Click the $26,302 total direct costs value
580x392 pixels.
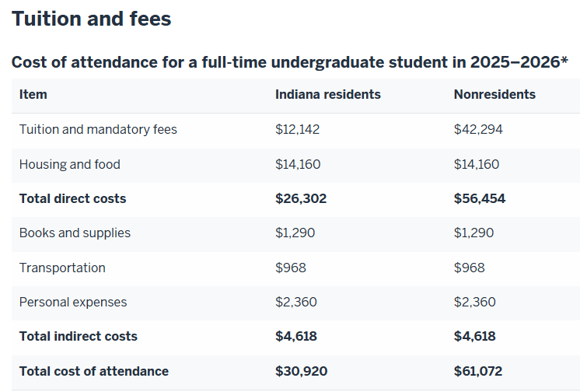pos(301,199)
